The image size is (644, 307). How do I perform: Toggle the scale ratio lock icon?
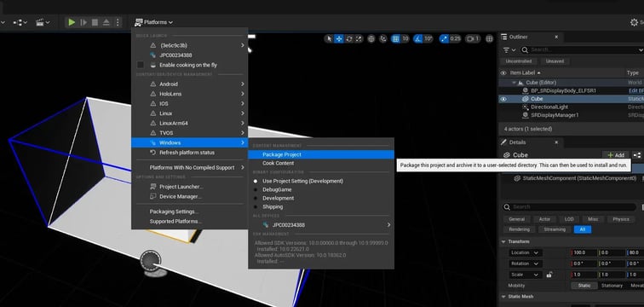549,275
